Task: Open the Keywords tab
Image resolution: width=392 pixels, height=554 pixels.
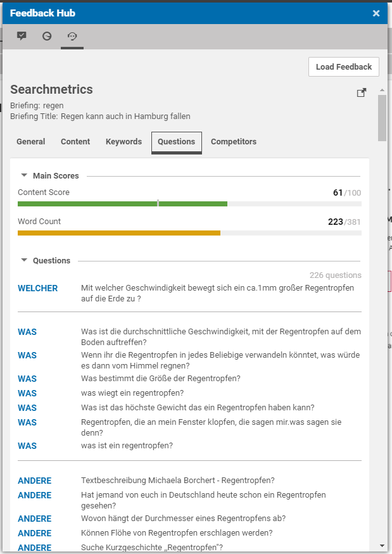Action: (x=123, y=142)
